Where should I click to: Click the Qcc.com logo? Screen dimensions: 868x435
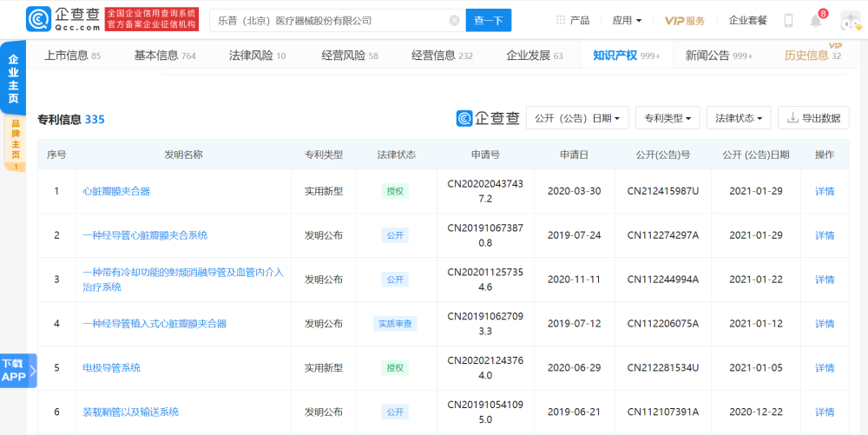(63, 19)
